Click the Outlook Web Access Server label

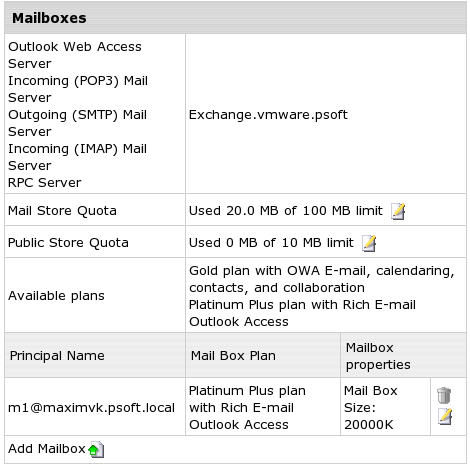pyautogui.click(x=75, y=55)
